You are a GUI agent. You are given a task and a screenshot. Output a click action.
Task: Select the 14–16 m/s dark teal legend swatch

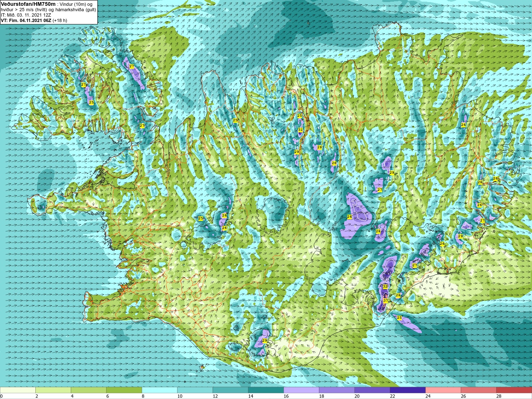266,390
